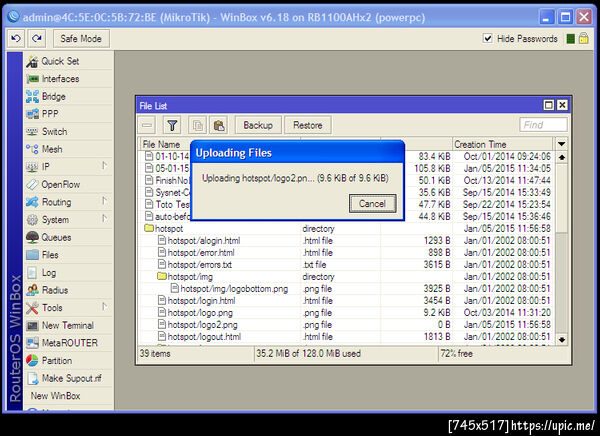This screenshot has width=600, height=436.
Task: Click the Find field in File List
Action: pos(543,125)
